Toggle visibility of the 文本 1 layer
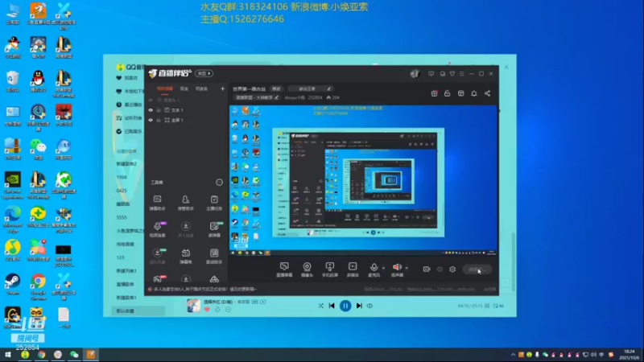Screen dimensions: 644x362 pyautogui.click(x=151, y=110)
